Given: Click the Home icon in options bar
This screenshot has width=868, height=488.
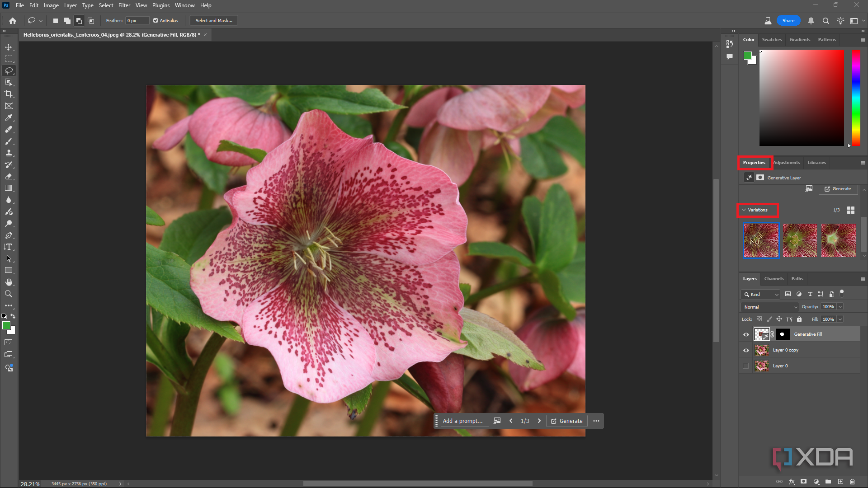Looking at the screenshot, I should pyautogui.click(x=13, y=20).
